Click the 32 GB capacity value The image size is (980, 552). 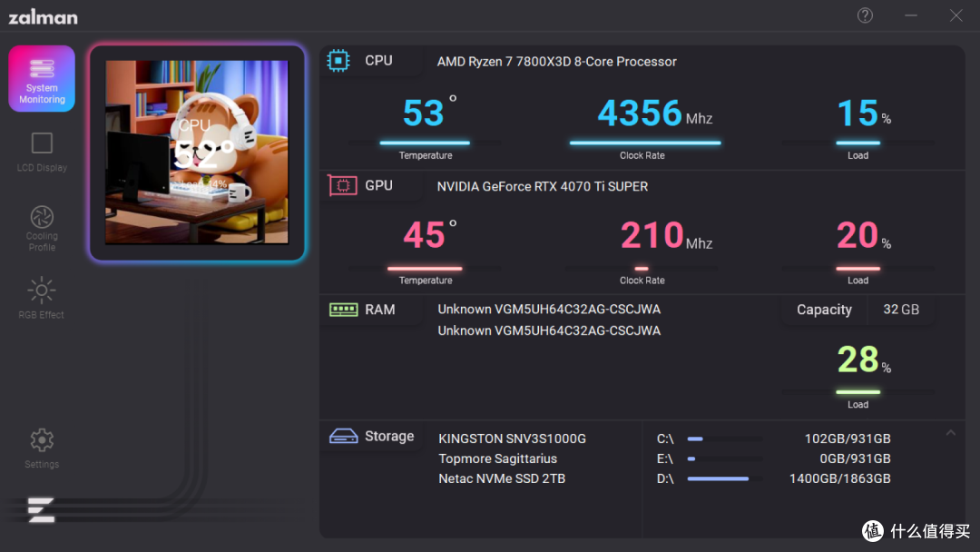901,310
